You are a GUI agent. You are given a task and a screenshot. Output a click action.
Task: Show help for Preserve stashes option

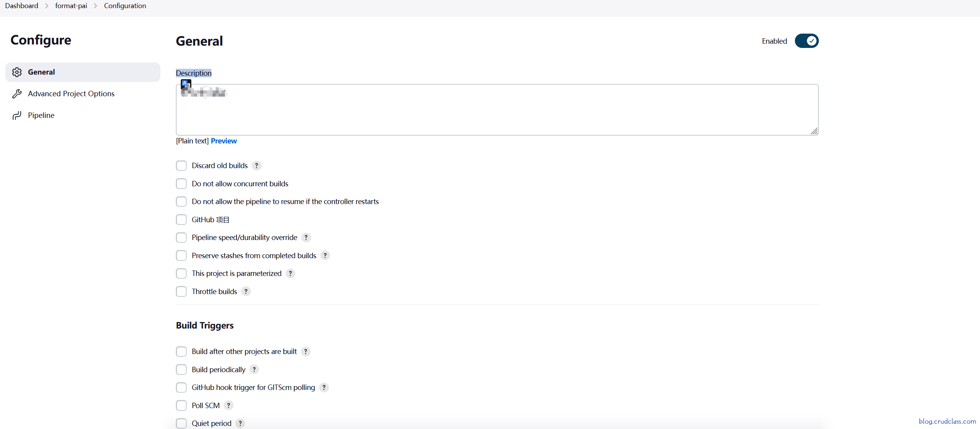click(325, 255)
